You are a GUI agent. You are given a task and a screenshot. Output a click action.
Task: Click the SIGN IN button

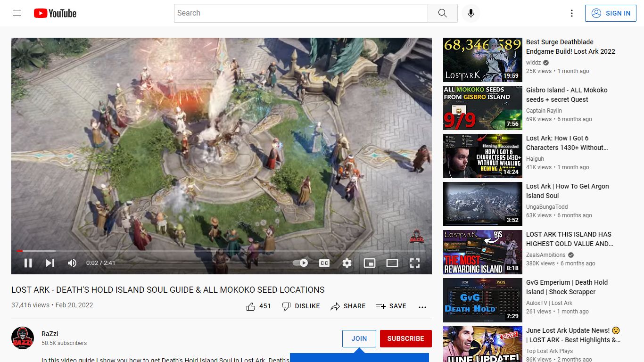pos(611,13)
